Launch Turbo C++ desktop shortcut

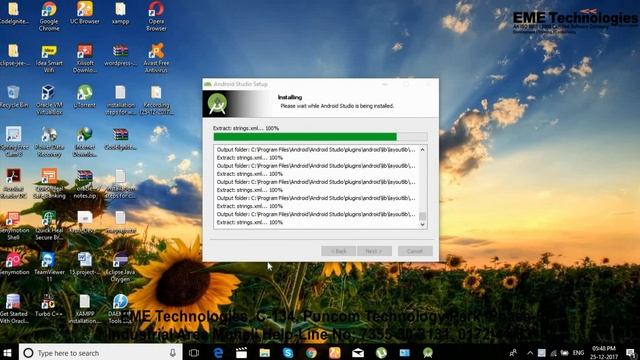click(48, 306)
